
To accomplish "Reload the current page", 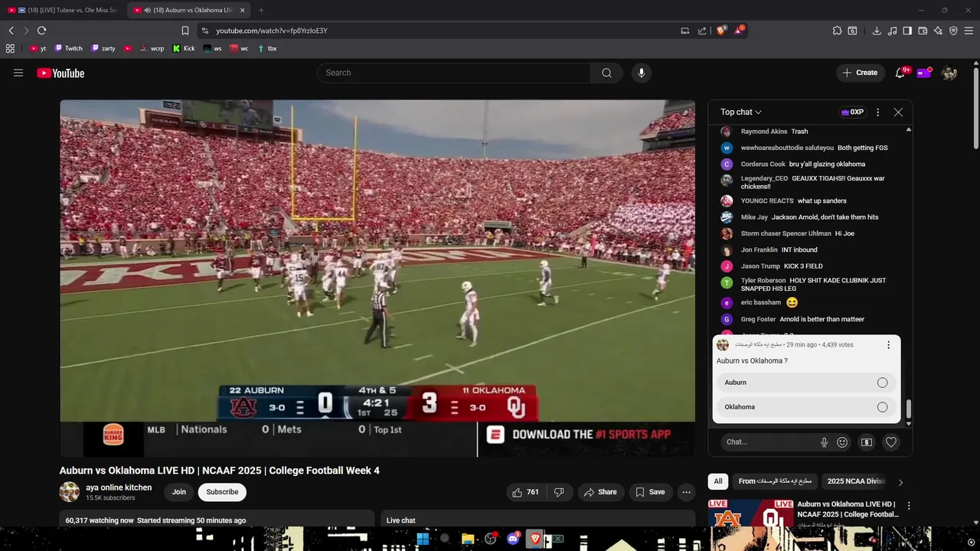I will pyautogui.click(x=41, y=31).
